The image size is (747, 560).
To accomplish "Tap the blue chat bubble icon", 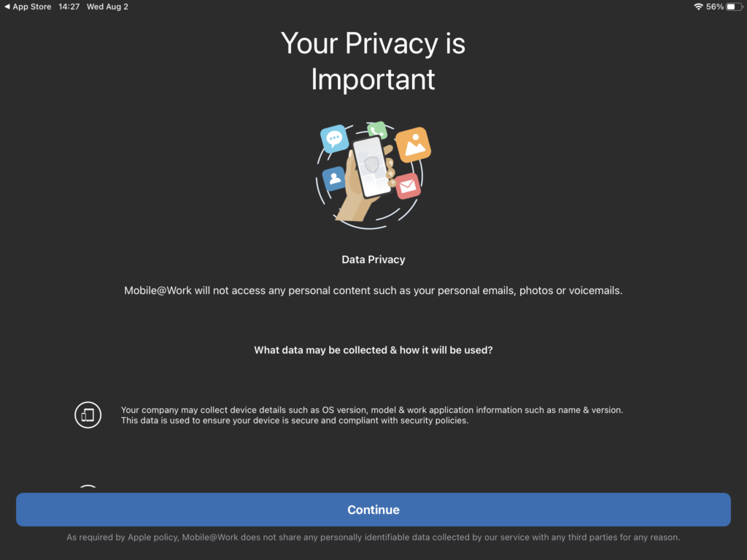I will click(x=335, y=138).
